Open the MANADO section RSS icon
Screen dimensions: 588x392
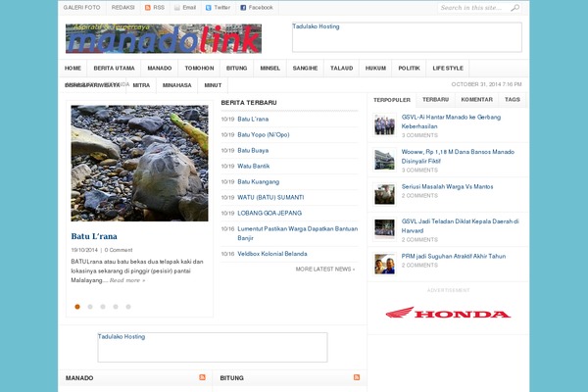[203, 377]
